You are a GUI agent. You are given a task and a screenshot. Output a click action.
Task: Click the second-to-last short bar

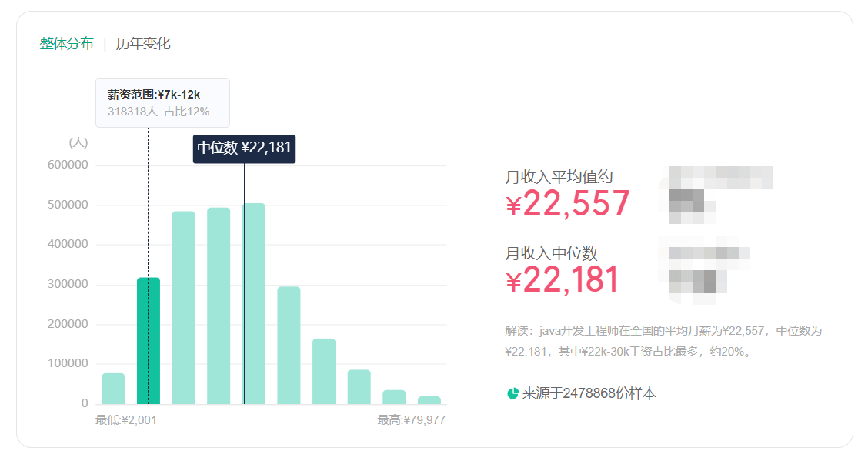[x=394, y=397]
